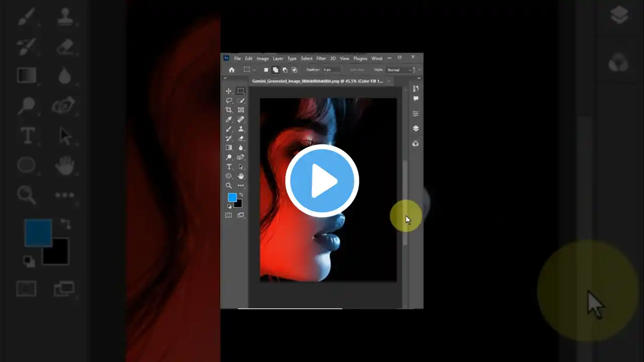Open the Comments panel icon

tap(416, 99)
